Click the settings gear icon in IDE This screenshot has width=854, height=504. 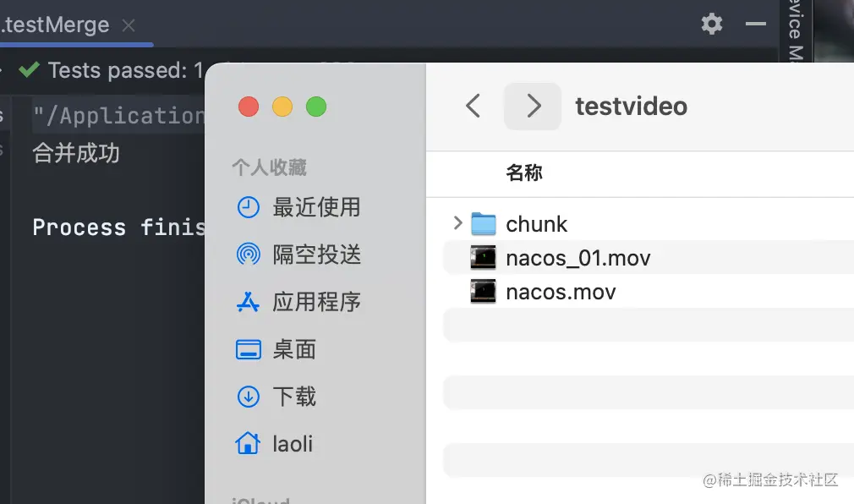point(712,24)
